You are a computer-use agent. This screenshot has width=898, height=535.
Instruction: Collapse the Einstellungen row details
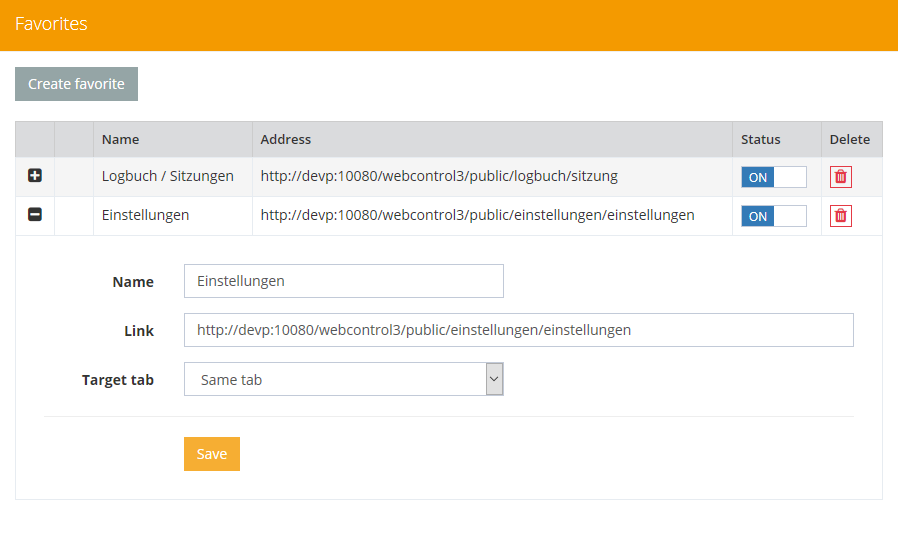point(35,215)
